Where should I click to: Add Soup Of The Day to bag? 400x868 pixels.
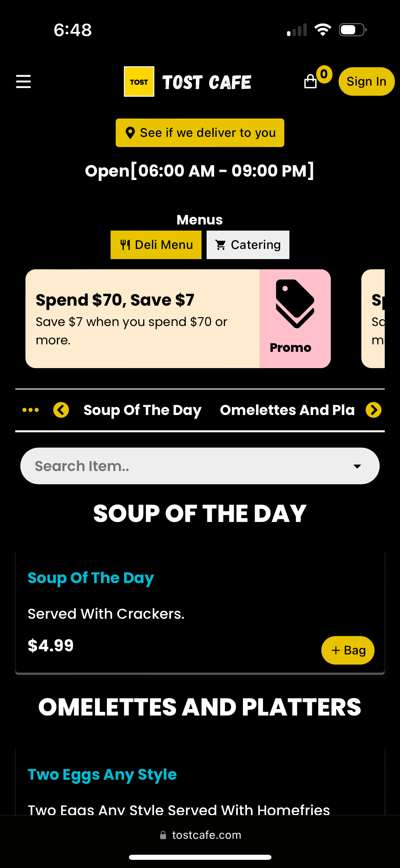click(x=348, y=650)
